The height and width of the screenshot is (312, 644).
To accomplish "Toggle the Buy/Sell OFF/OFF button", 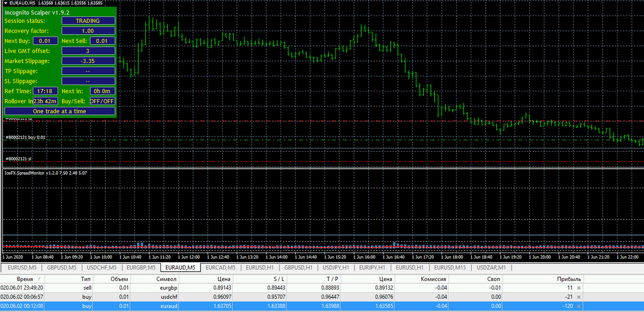I will pos(102,101).
